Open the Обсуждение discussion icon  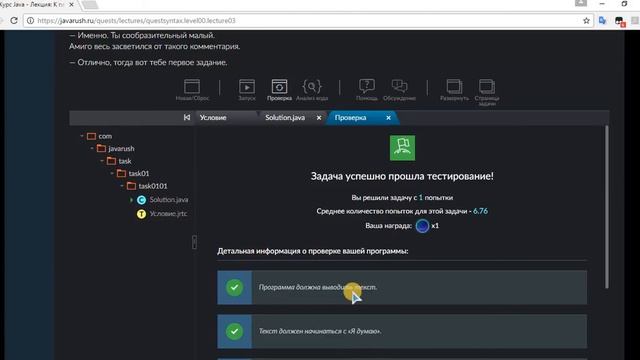pyautogui.click(x=399, y=90)
